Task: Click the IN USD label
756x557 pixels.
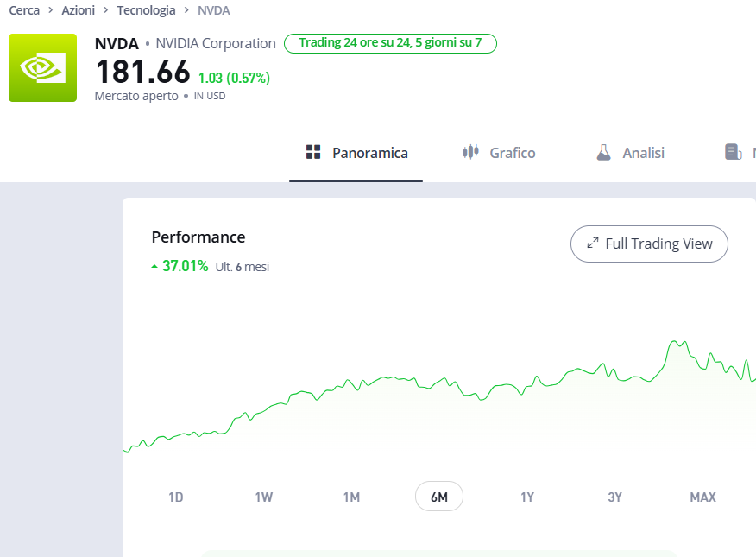Action: pyautogui.click(x=210, y=96)
